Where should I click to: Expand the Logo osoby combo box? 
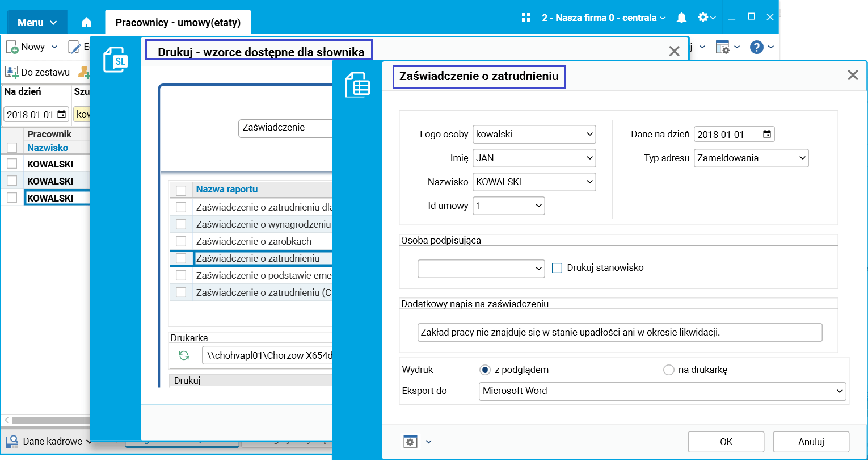pos(590,135)
